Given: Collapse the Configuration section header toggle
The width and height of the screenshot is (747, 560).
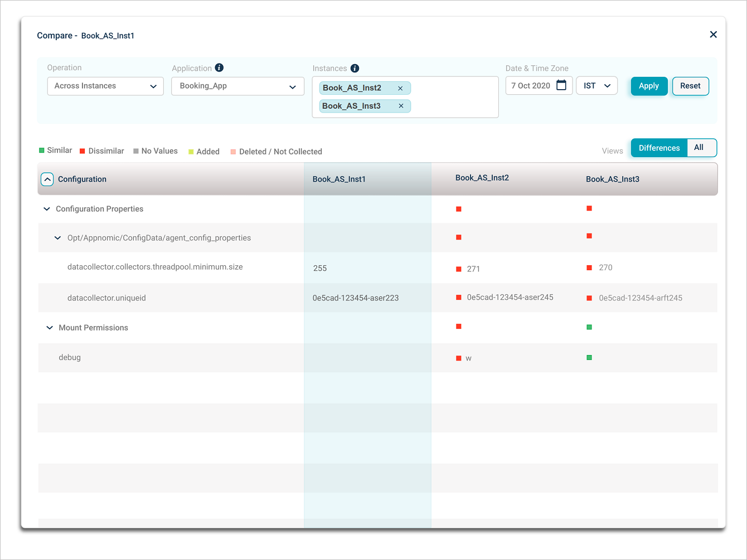Looking at the screenshot, I should tap(47, 179).
